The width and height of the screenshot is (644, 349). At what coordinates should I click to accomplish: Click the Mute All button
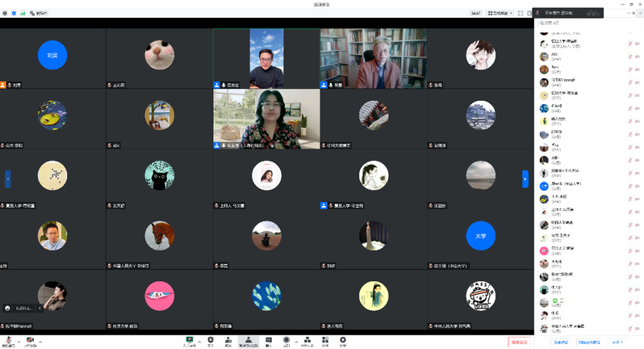562,342
